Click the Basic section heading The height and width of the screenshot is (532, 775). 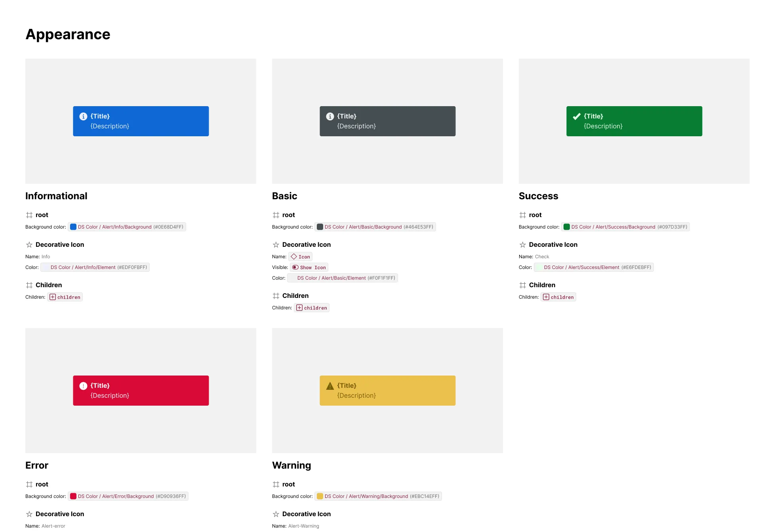(284, 196)
